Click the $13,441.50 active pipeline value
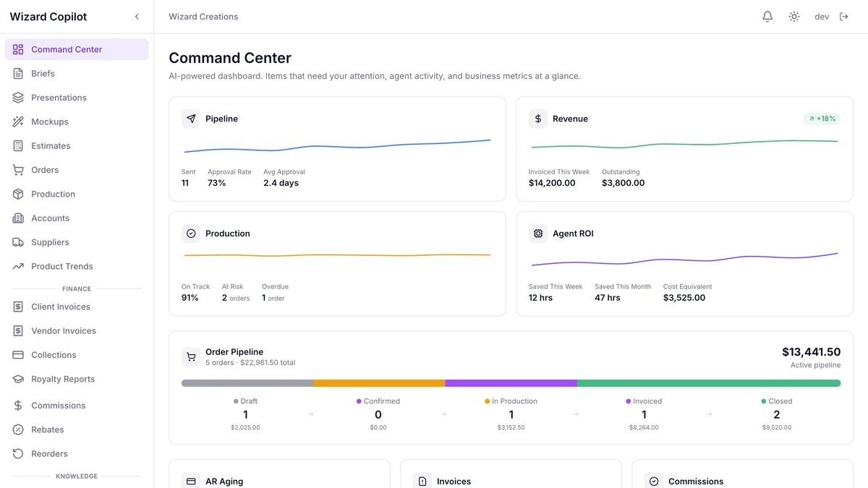Screen dimensions: 868x488 (x=811, y=352)
